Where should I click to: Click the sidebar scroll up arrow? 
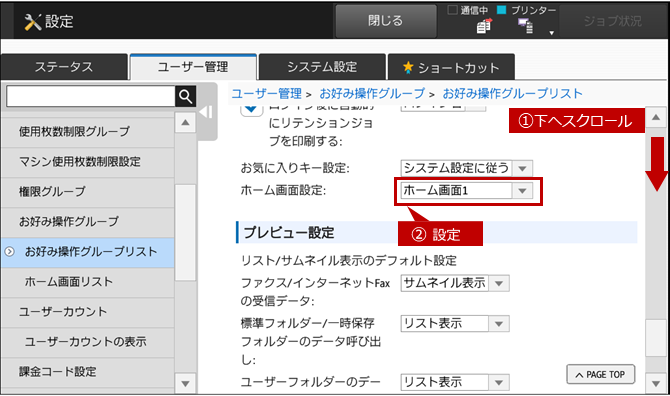tap(185, 123)
